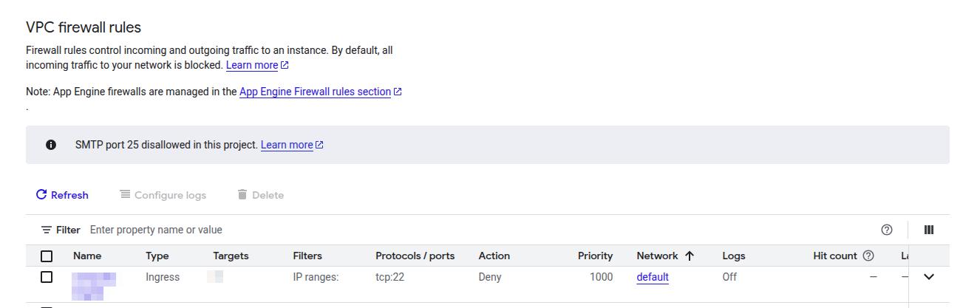Click Learn more about firewall rules
The width and height of the screenshot is (980, 308).
[252, 65]
